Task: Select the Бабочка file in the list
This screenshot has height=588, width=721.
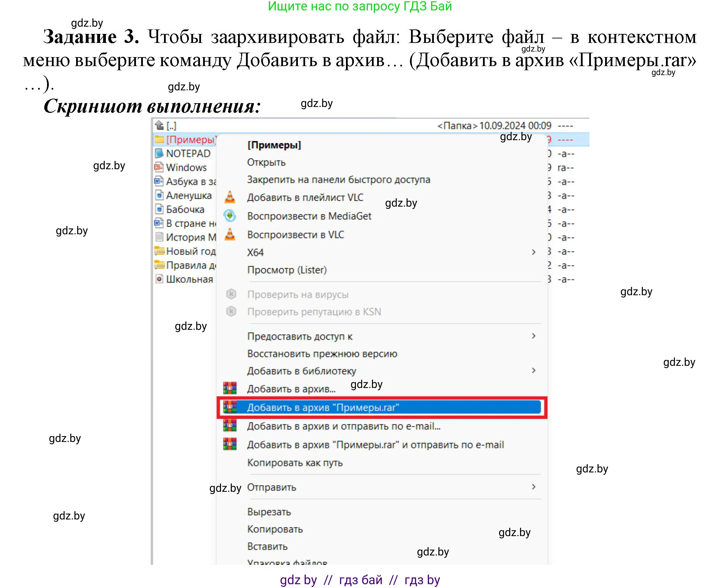Action: (185, 209)
